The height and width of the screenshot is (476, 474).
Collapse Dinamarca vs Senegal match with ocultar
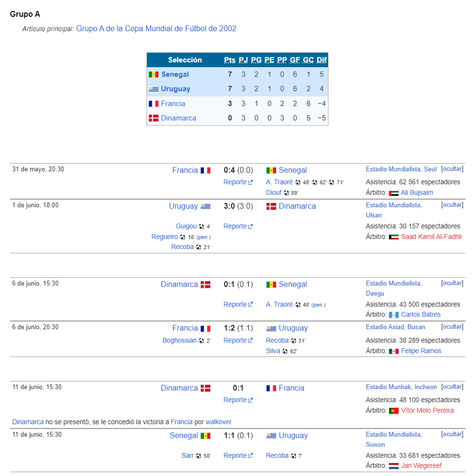452,283
